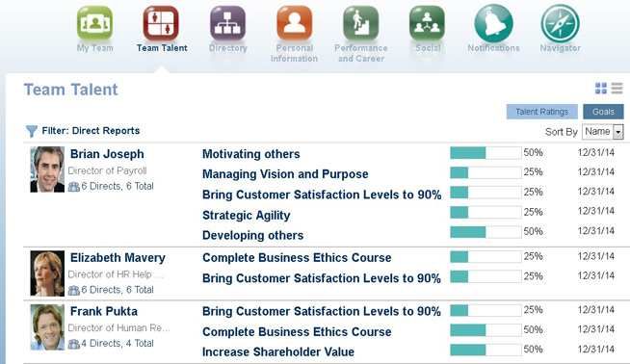Open the Directory org chart icon

tap(227, 23)
